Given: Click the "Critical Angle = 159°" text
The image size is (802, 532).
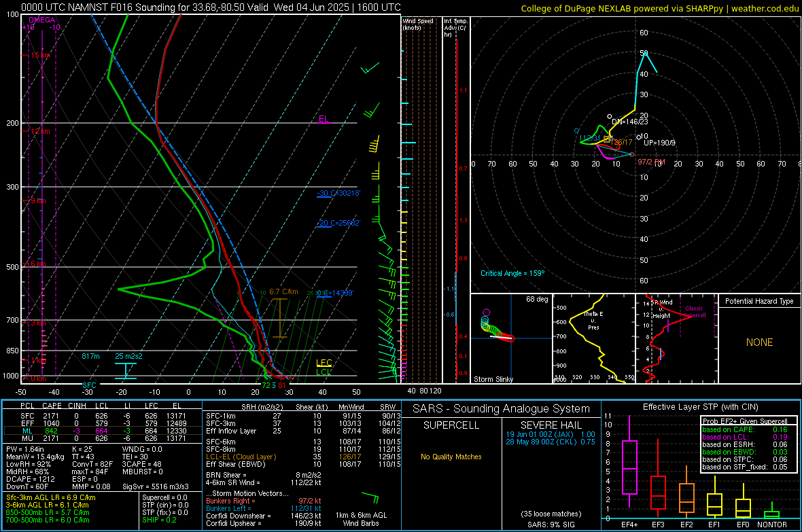Looking at the screenshot, I should [x=512, y=273].
